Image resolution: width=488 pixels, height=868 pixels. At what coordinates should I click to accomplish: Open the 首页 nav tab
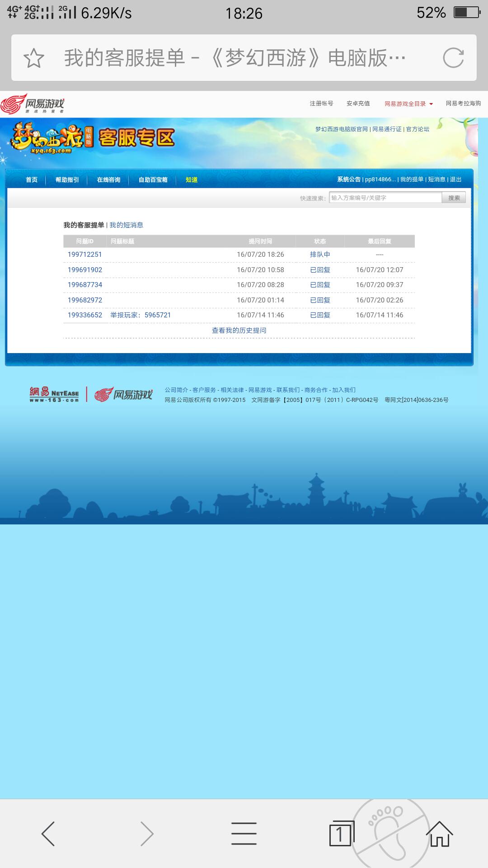pos(32,180)
